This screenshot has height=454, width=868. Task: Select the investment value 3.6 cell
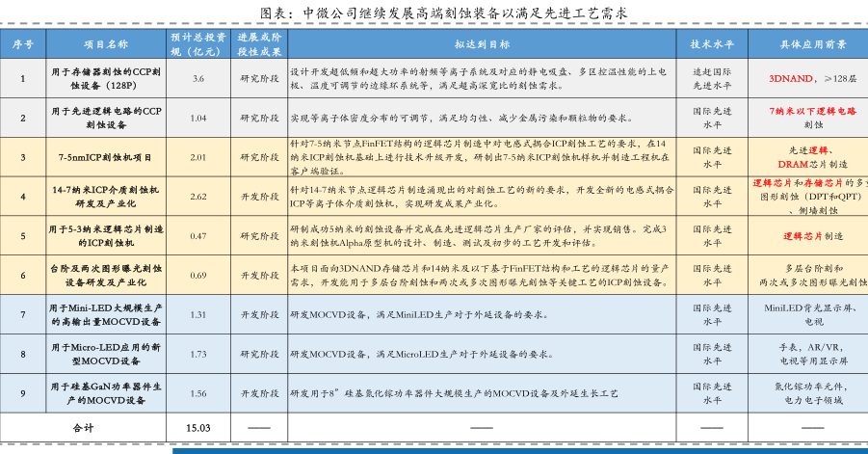pyautogui.click(x=197, y=78)
